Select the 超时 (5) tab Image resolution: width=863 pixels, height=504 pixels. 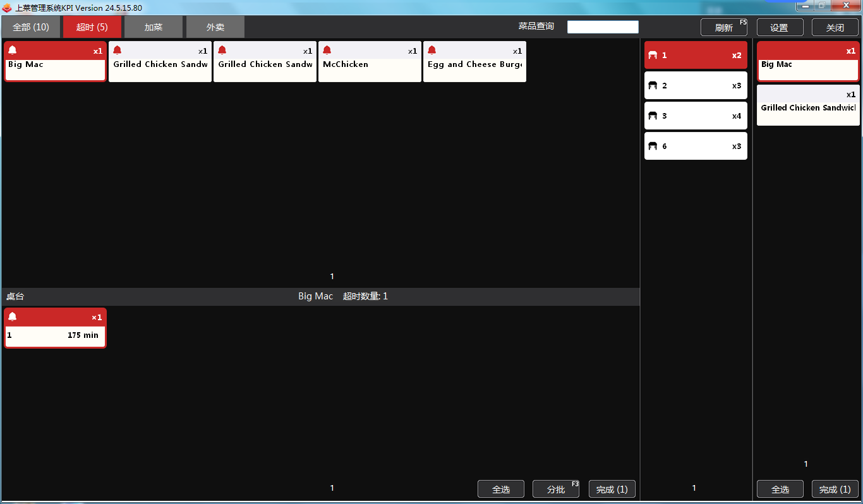[92, 27]
